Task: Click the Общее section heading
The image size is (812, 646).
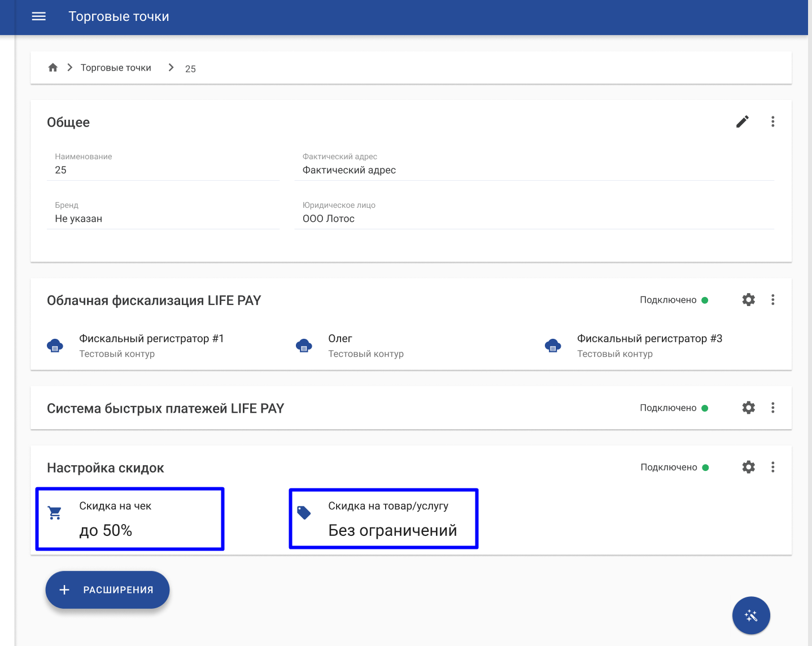Action: coord(68,122)
